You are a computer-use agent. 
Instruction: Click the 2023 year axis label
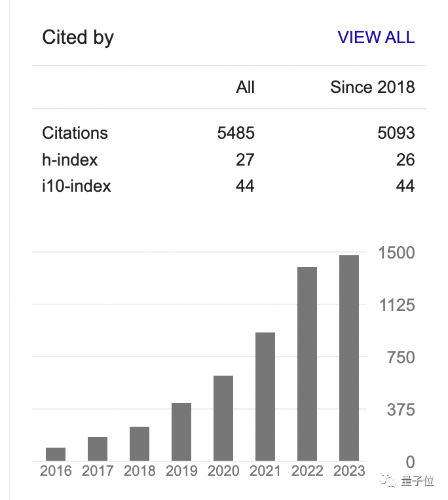coord(349,471)
